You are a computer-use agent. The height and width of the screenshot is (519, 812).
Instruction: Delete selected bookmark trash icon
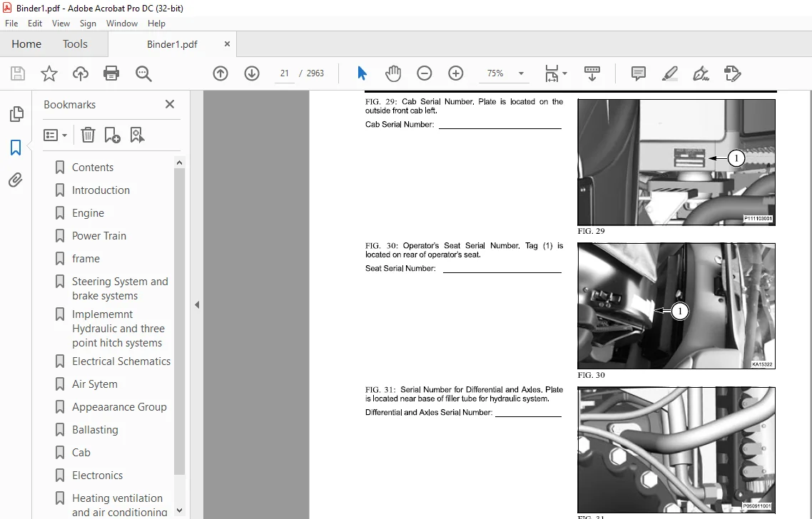tap(88, 135)
